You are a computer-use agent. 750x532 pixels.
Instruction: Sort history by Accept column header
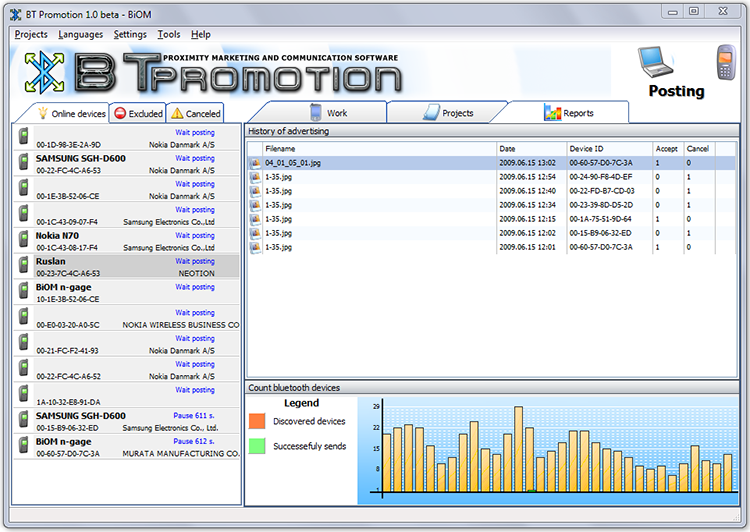pyautogui.click(x=668, y=149)
